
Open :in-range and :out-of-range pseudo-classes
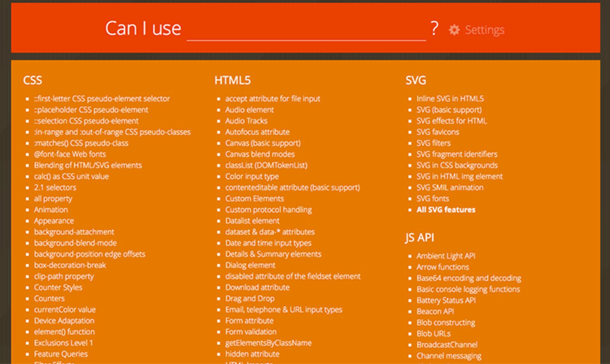[112, 132]
